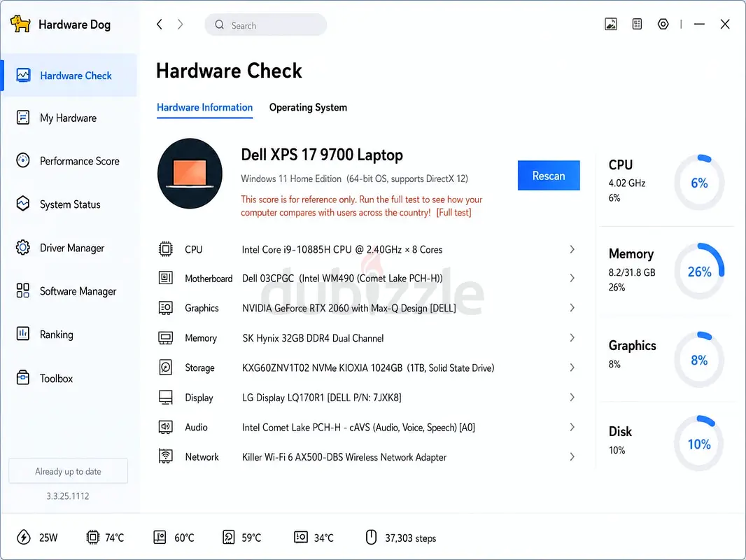
Task: Select System Status menu label
Action: (70, 204)
